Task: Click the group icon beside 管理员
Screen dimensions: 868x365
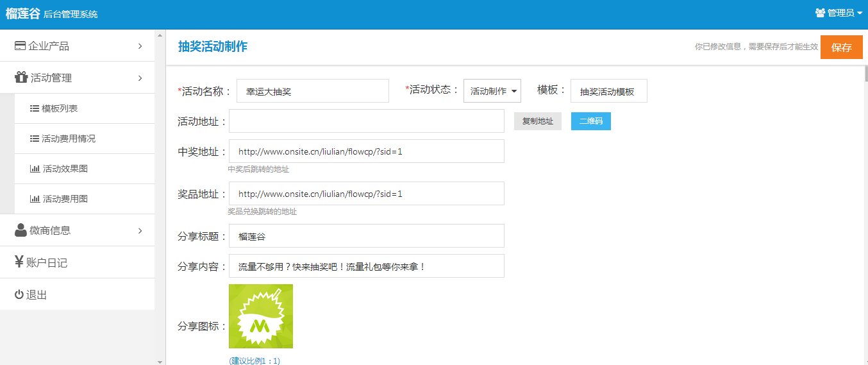Action: click(x=820, y=13)
